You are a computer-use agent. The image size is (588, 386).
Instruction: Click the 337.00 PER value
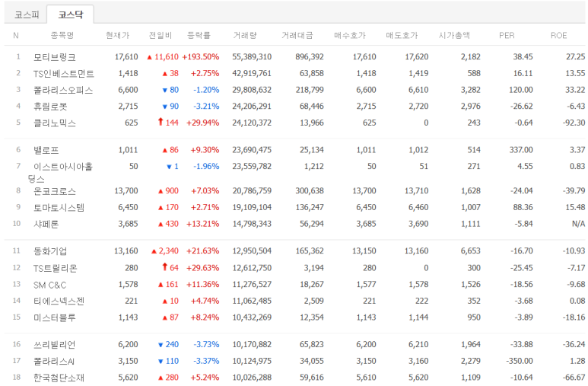tap(521, 150)
